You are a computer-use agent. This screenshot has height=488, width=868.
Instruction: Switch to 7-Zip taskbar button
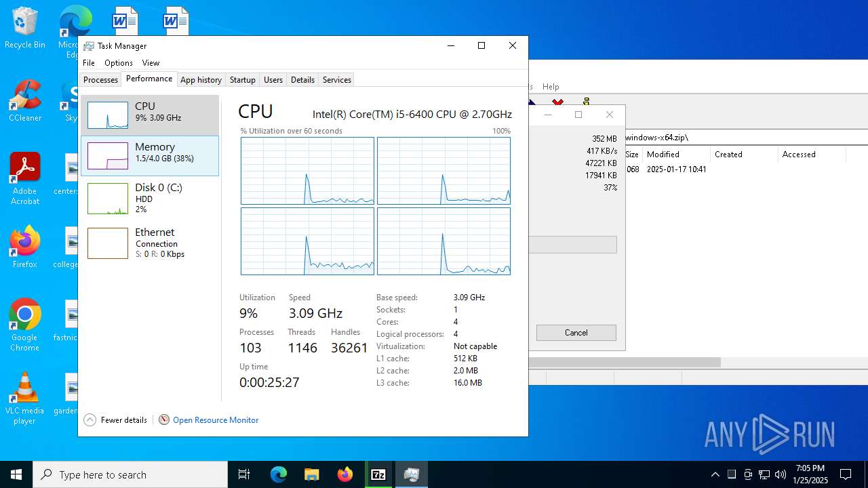click(378, 474)
